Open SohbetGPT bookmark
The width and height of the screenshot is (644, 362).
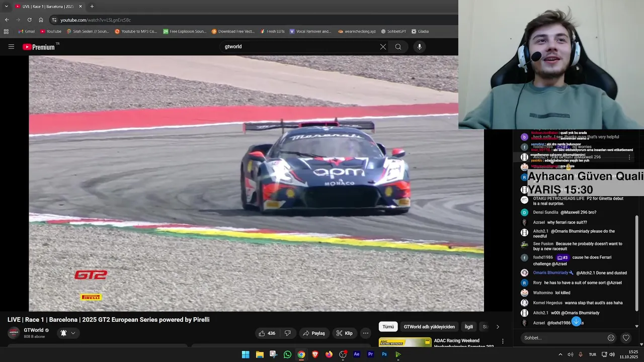[x=393, y=31]
